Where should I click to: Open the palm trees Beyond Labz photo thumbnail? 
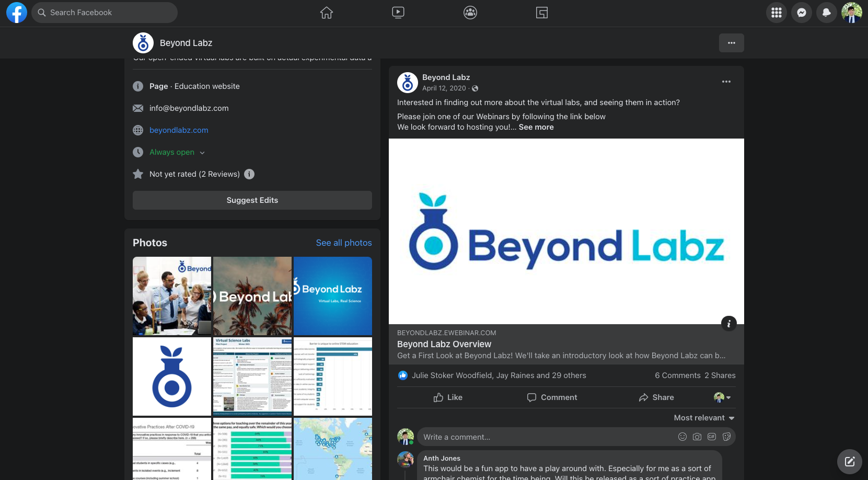click(x=252, y=296)
